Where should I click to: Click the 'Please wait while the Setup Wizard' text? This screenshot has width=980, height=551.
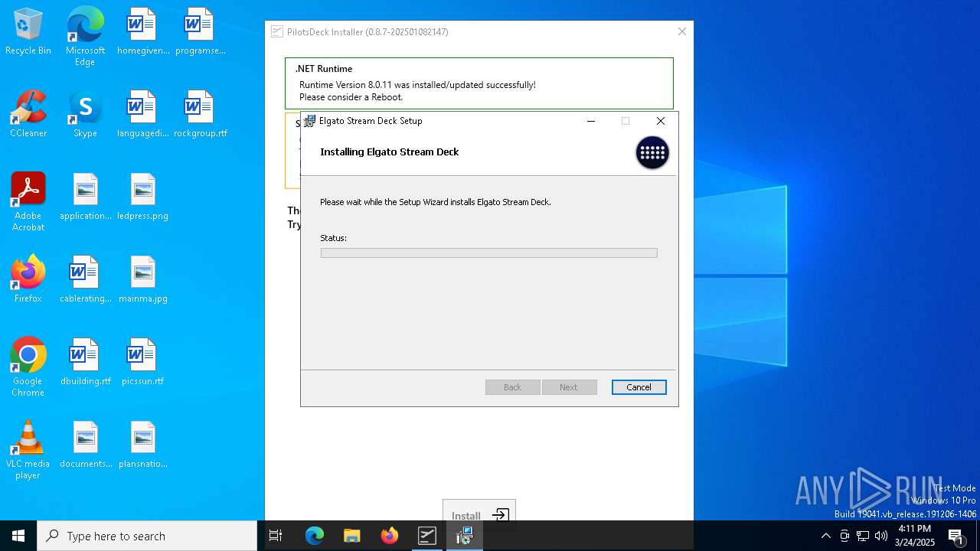click(x=436, y=202)
